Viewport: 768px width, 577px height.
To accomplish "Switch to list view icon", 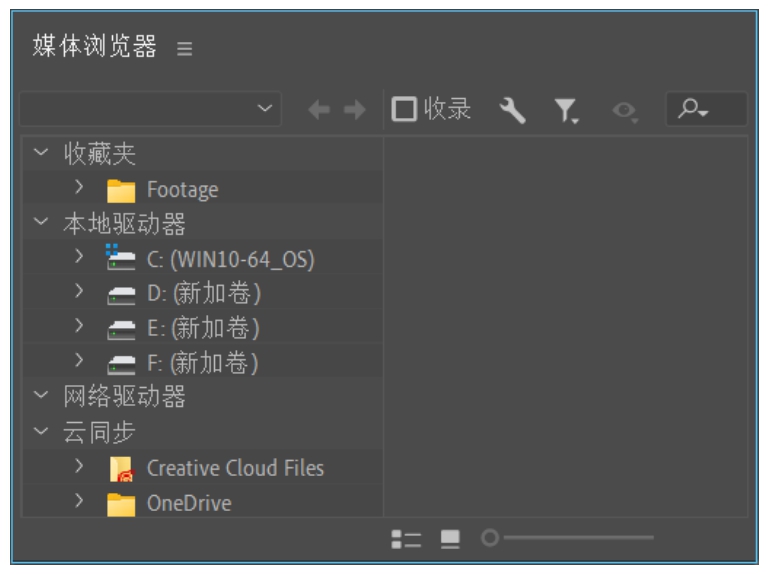I will (x=405, y=539).
